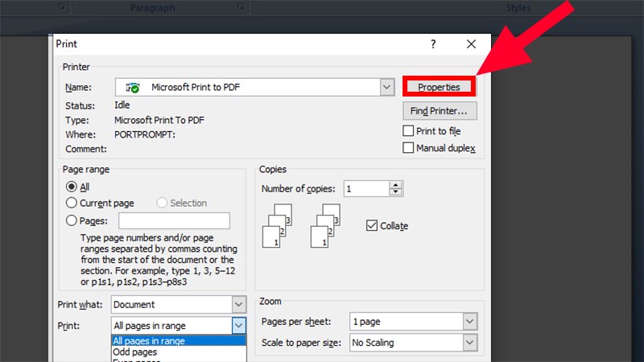Expand the Scale to paper size dropdown
644x362 pixels.
[469, 343]
